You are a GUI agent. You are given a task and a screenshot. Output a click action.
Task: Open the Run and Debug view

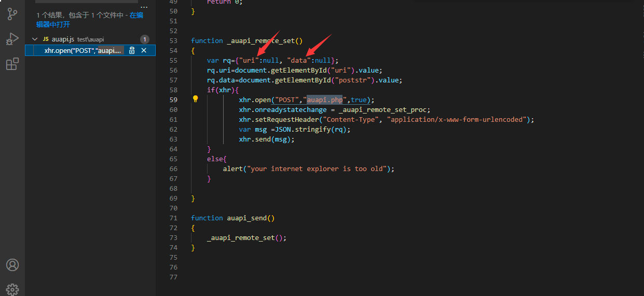coord(12,39)
